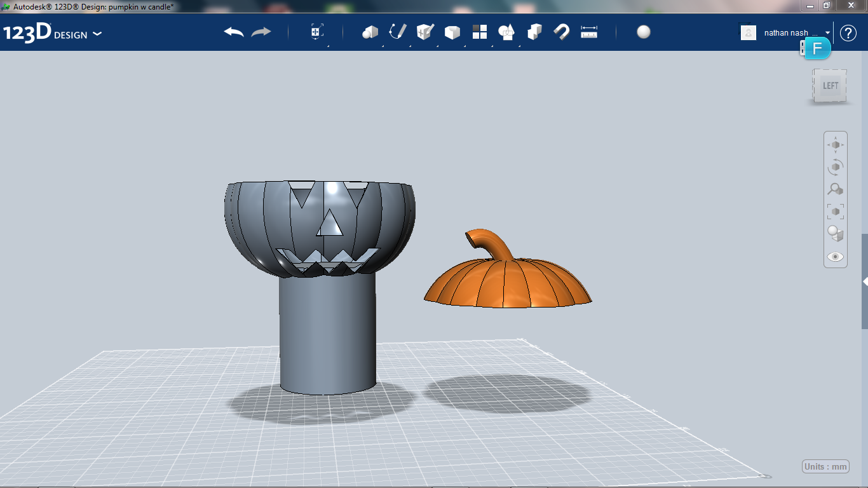
Task: Open the Primitives tool (box and sphere icon)
Action: (x=370, y=32)
